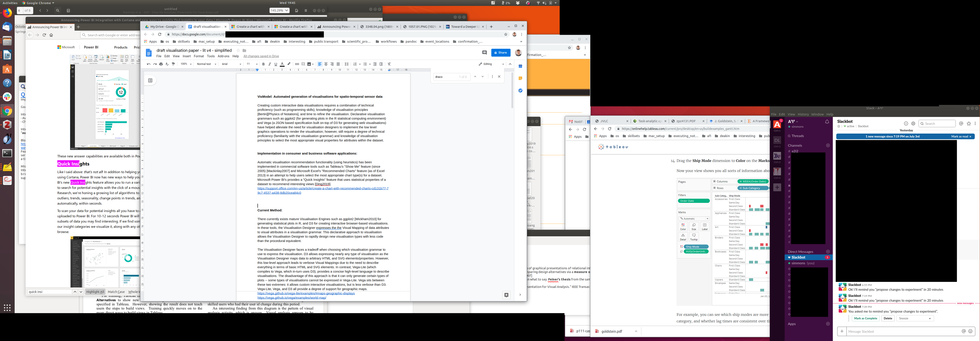This screenshot has height=341, width=980.
Task: Toggle bold formatting in Google Docs toolbar
Action: [x=263, y=64]
